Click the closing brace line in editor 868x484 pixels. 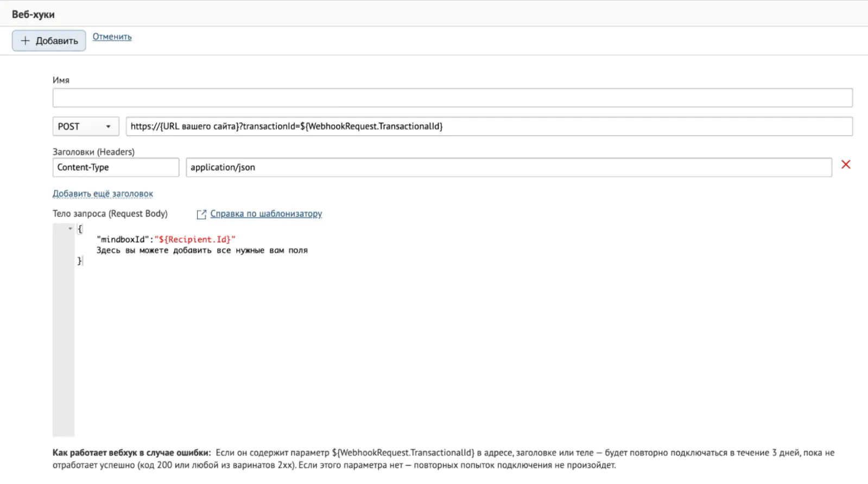coord(80,261)
